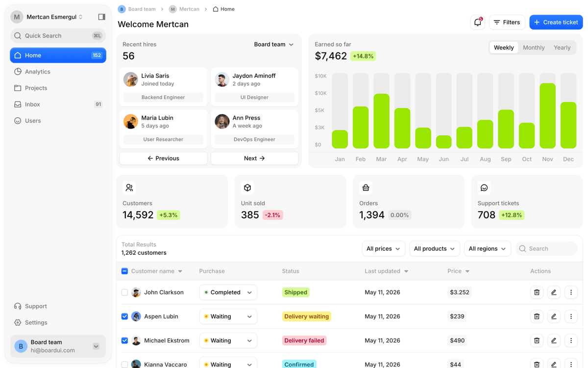The height and width of the screenshot is (368, 588).
Task: Open more options for Aspen Lubin
Action: point(571,316)
